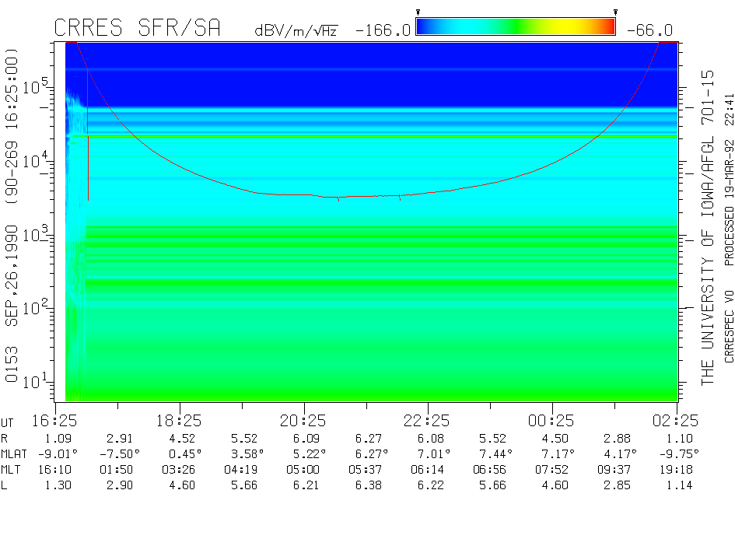Click the MLAT value 7.44°
The width and height of the screenshot is (735, 560).
point(495,454)
